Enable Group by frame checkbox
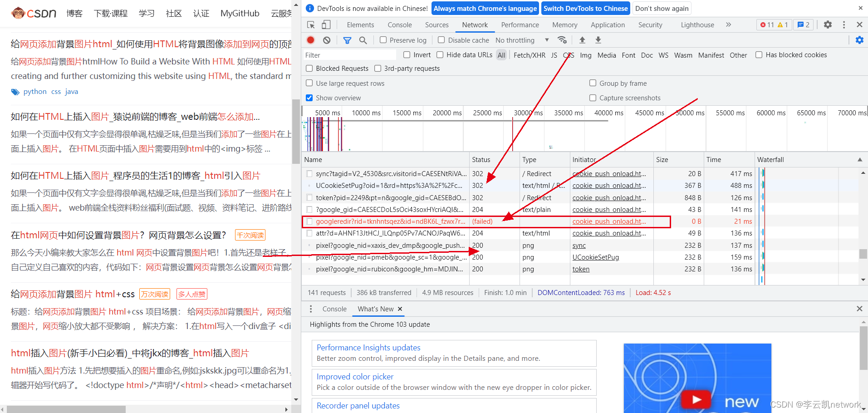 click(x=593, y=83)
